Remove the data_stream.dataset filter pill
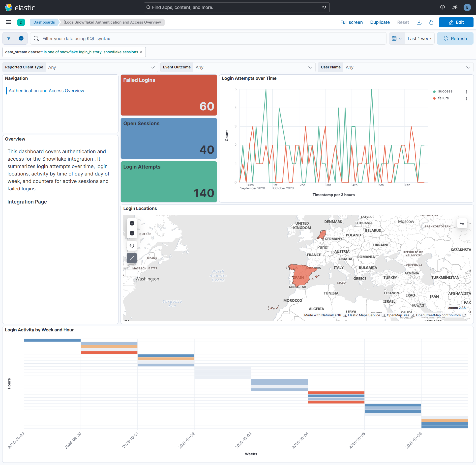The height and width of the screenshot is (465, 476). 141,52
